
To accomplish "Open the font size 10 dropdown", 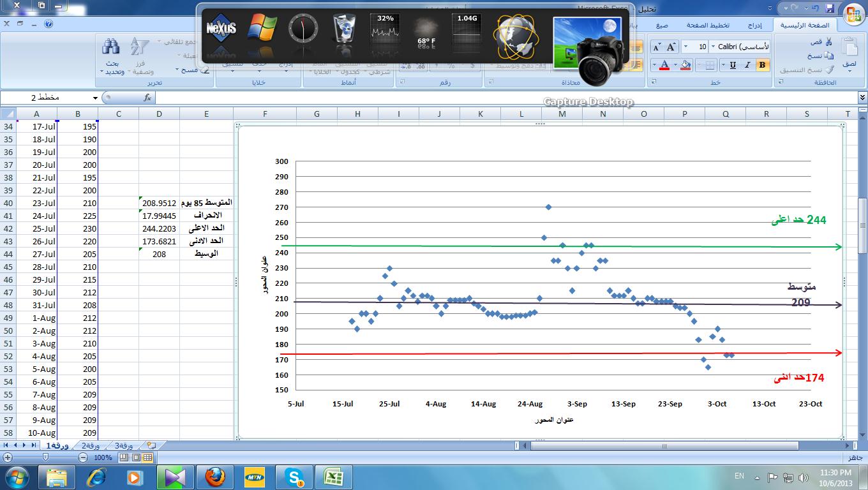I will click(x=685, y=47).
